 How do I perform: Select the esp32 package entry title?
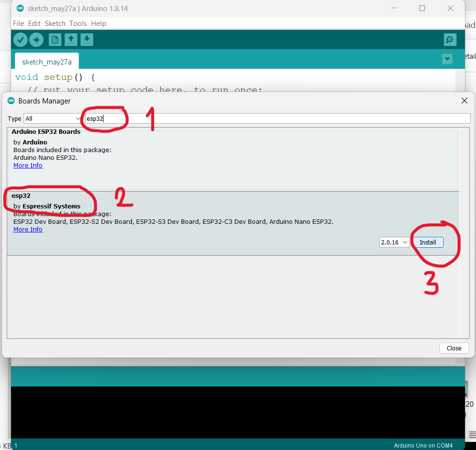point(21,196)
